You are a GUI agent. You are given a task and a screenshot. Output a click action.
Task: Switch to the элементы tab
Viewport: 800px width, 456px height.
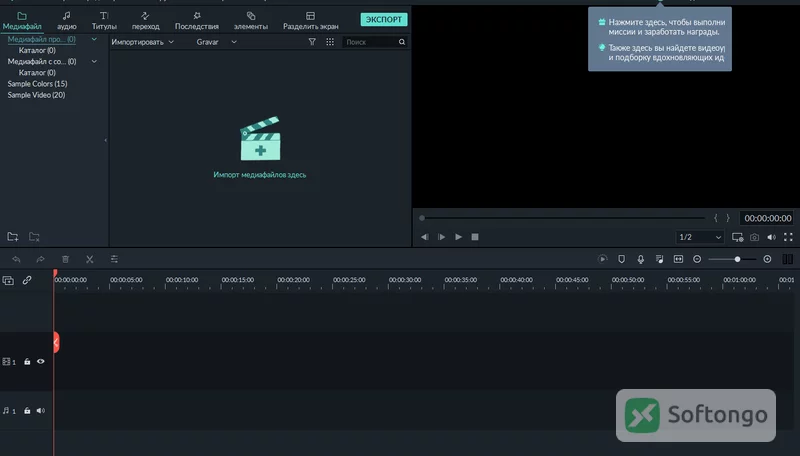click(251, 21)
